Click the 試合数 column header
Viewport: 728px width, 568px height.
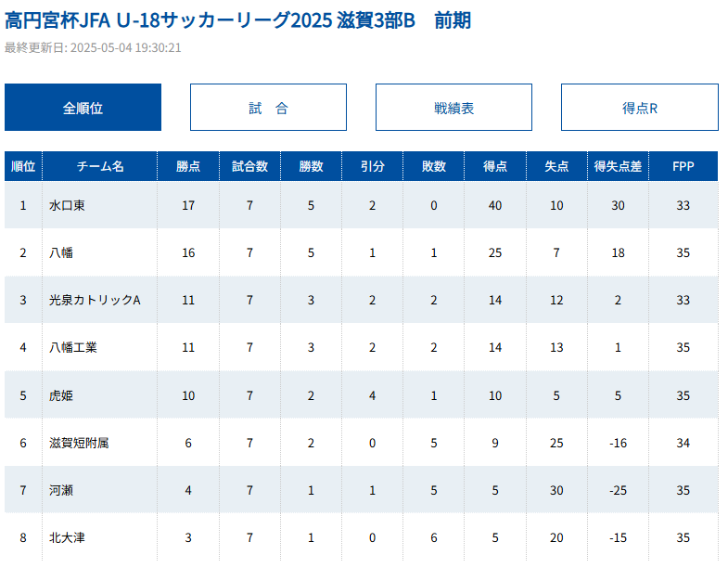point(249,167)
